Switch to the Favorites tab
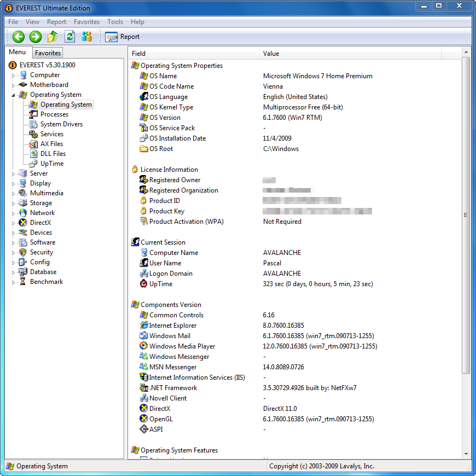476x476 pixels. click(x=48, y=53)
